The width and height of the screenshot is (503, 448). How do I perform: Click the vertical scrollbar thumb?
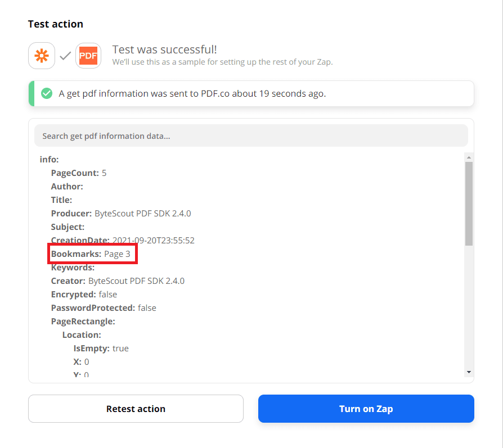[x=469, y=202]
